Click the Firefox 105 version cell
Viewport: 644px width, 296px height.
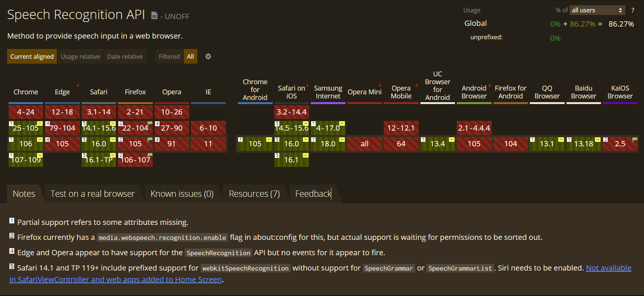click(x=135, y=144)
